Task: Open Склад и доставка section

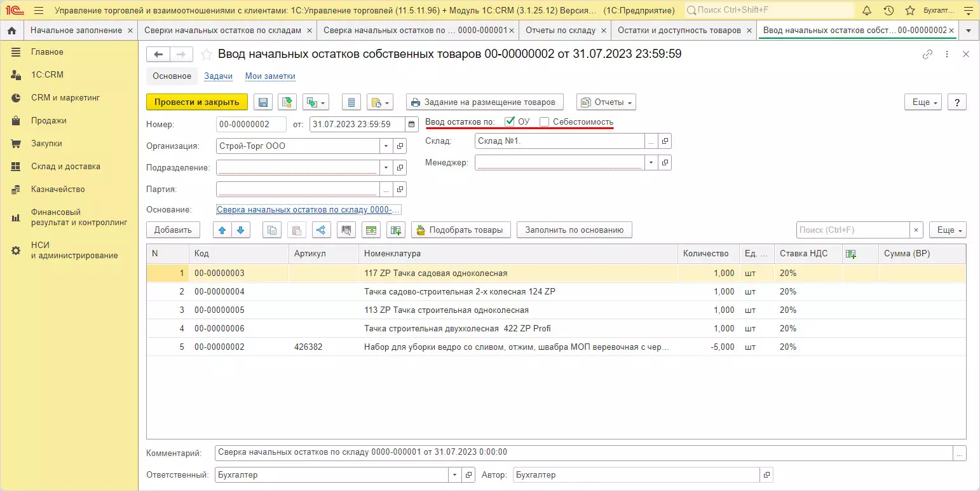Action: pos(65,167)
